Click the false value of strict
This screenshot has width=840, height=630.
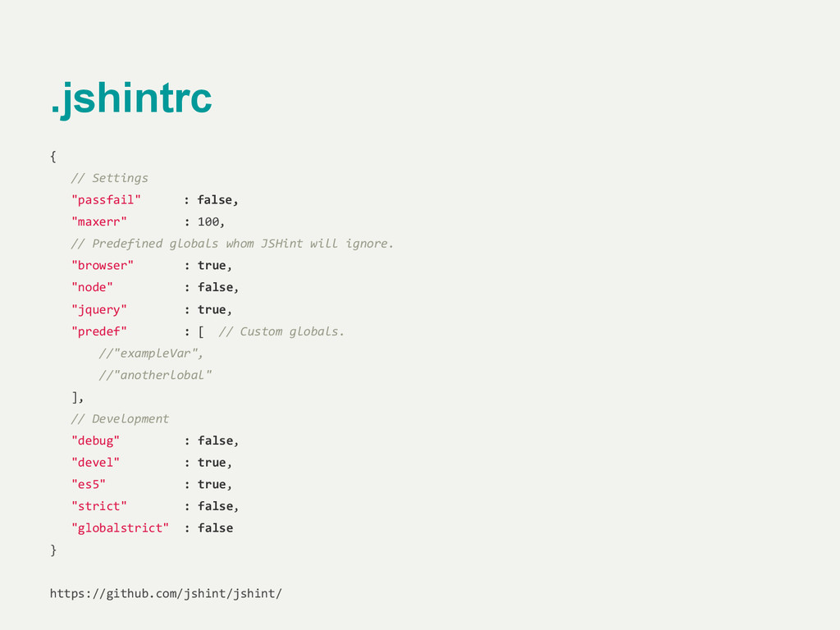pos(216,506)
